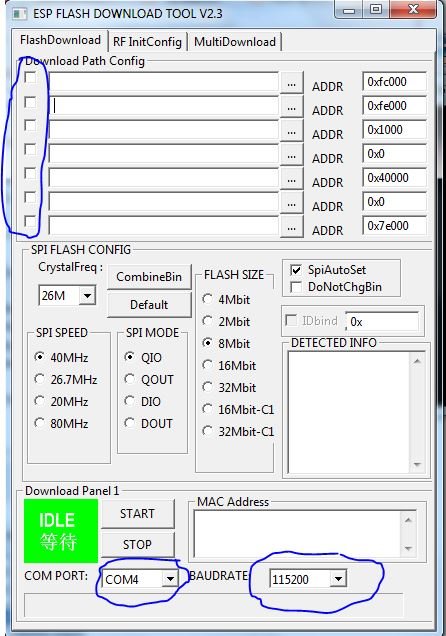Click the START button
446x636 pixels.
tap(137, 514)
